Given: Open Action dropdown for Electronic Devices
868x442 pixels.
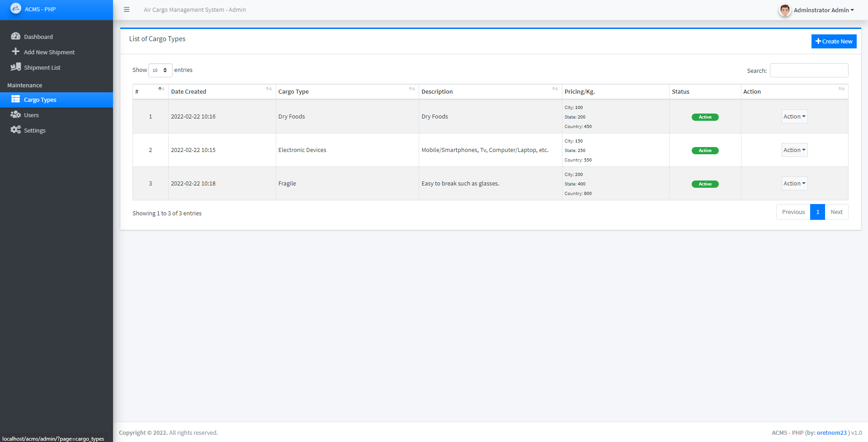Looking at the screenshot, I should tap(794, 150).
